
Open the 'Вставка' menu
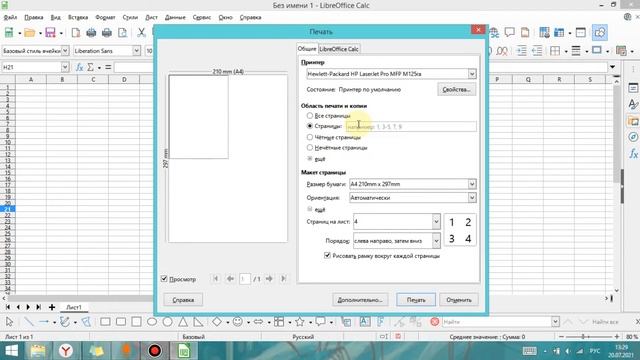(78, 17)
